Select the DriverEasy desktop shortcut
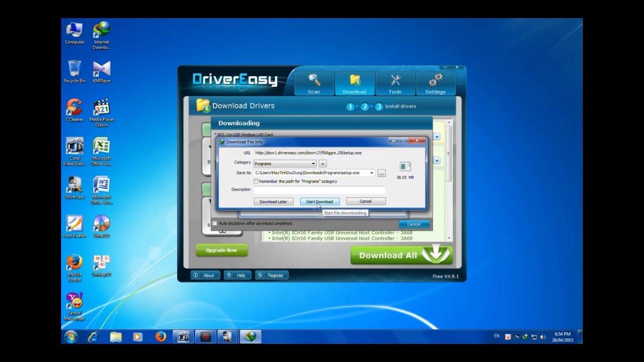The height and width of the screenshot is (362, 644). click(74, 188)
